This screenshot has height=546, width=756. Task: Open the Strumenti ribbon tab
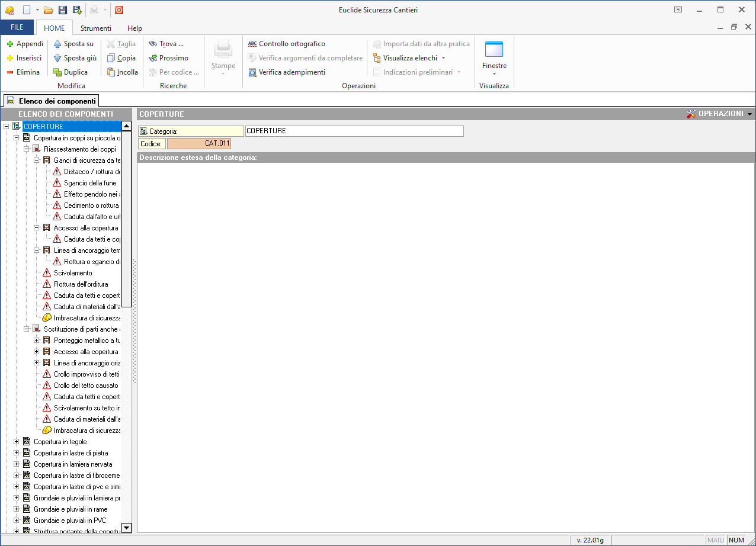tap(96, 28)
